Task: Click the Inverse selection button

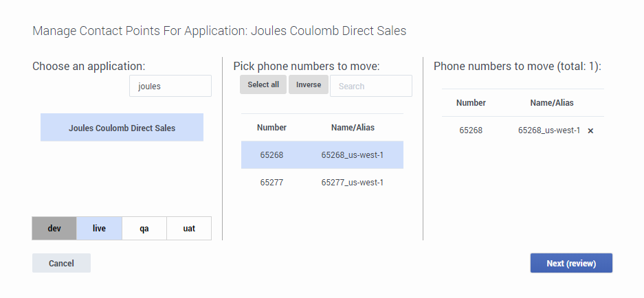Action: pyautogui.click(x=309, y=85)
